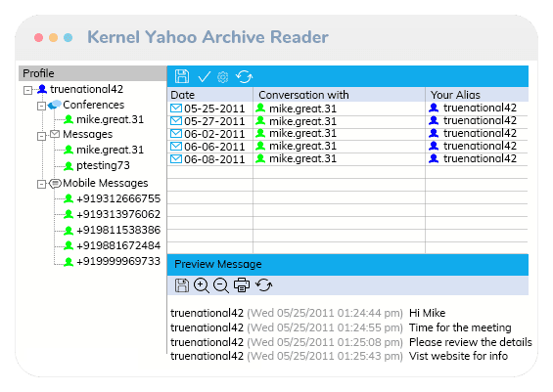Click the checkmark icon in top toolbar

[205, 76]
